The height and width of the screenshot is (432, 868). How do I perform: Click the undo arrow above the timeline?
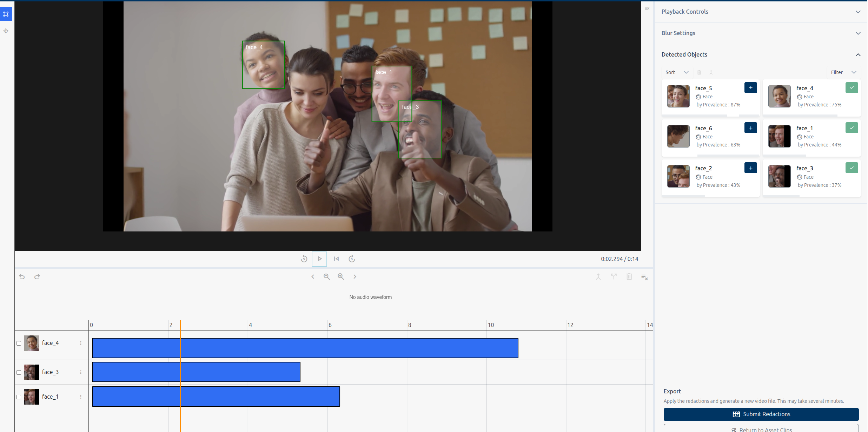pos(22,276)
